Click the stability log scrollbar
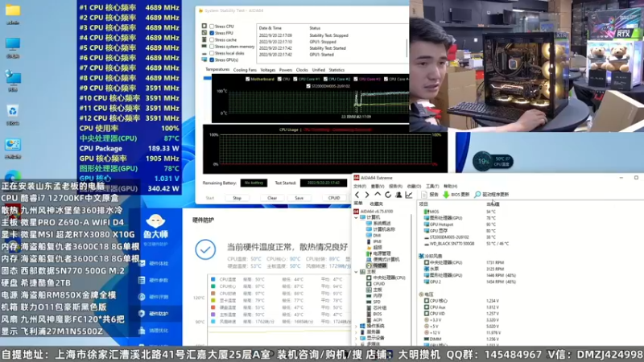 point(407,47)
